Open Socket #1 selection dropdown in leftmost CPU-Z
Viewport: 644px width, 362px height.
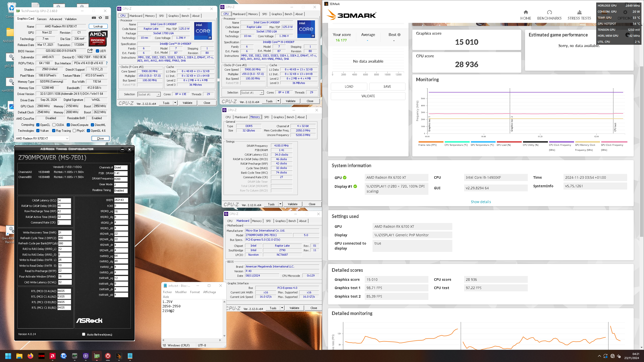point(149,95)
